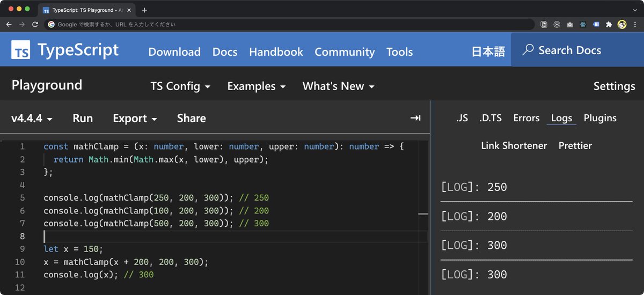644x295 pixels.
Task: Click the Share button
Action: click(x=192, y=118)
